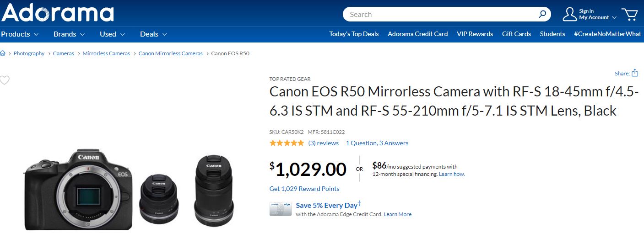Open the Used dropdown menu
The image size is (644, 233).
pos(112,34)
